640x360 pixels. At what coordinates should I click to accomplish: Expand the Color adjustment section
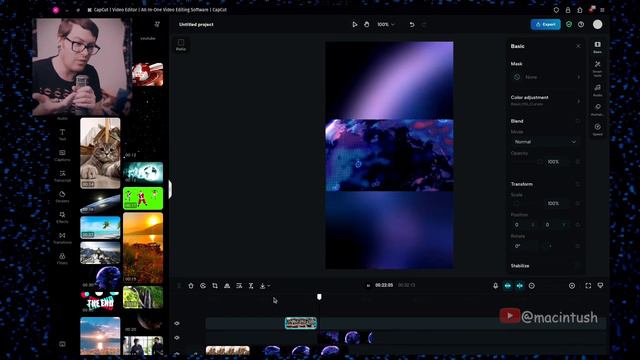click(545, 100)
